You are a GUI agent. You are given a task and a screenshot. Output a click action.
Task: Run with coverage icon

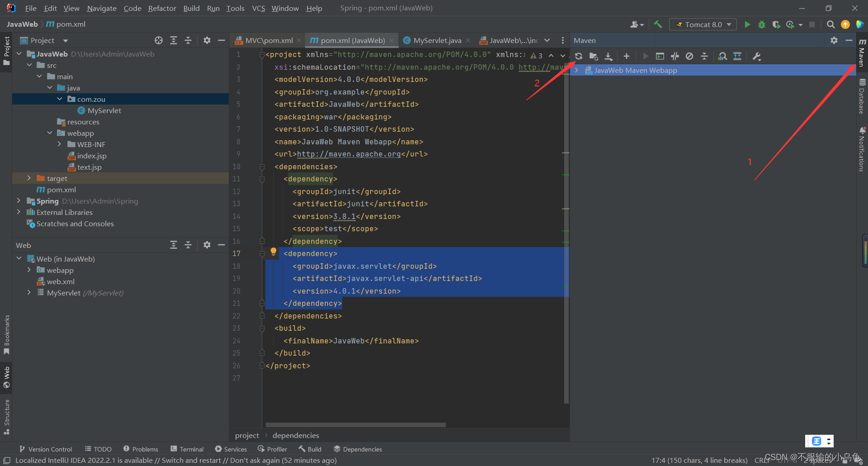pos(776,24)
